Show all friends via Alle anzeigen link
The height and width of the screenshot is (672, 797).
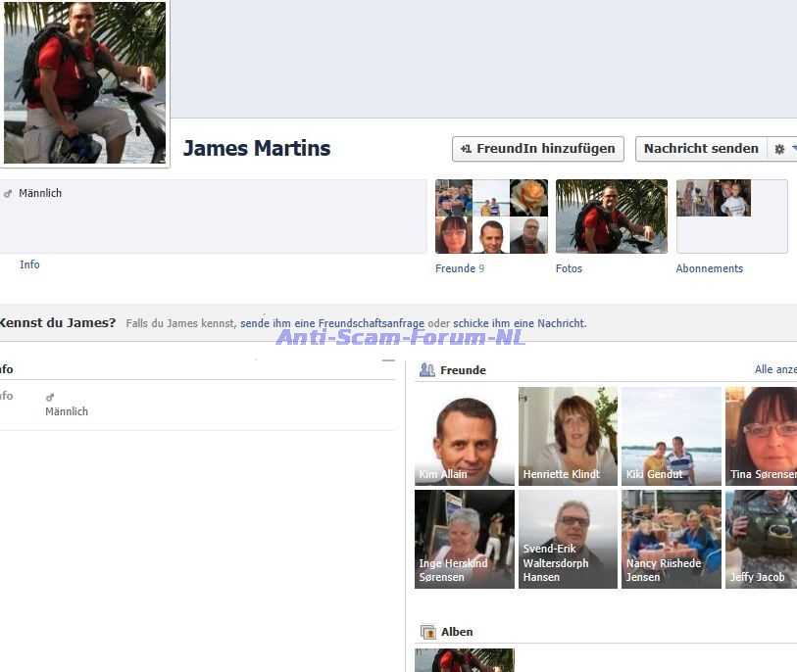774,369
